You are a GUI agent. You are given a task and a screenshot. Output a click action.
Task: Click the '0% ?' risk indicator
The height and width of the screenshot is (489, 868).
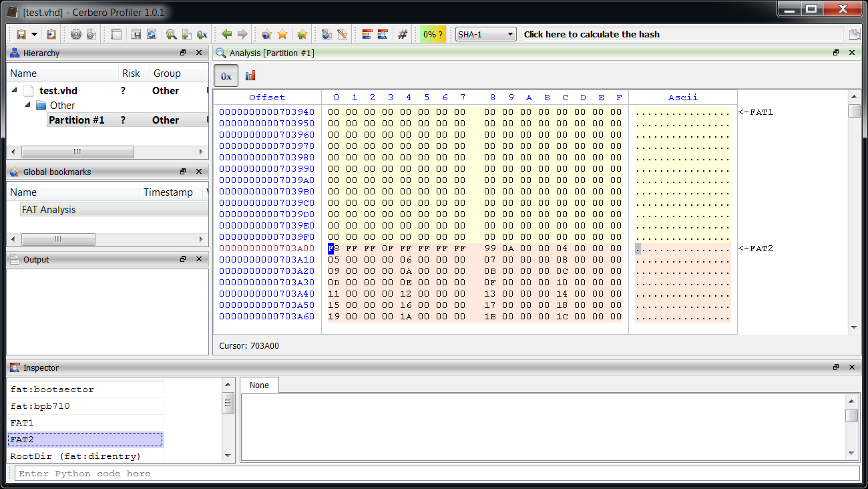(x=433, y=34)
